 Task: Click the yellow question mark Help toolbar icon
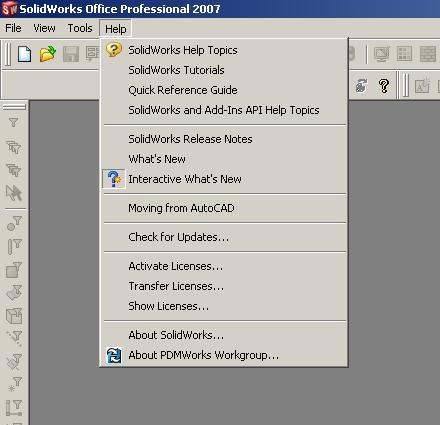pyautogui.click(x=384, y=86)
